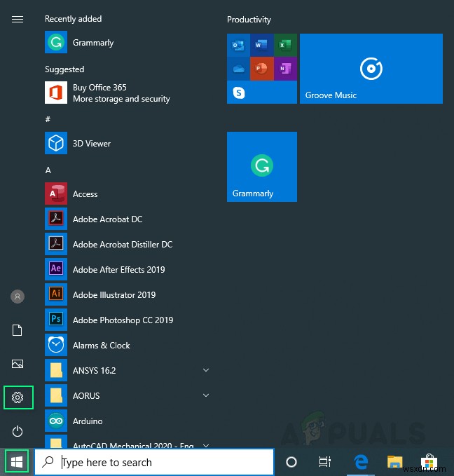This screenshot has height=476, width=454.
Task: Open PowerPoint tile in Productivity group
Action: coord(262,69)
